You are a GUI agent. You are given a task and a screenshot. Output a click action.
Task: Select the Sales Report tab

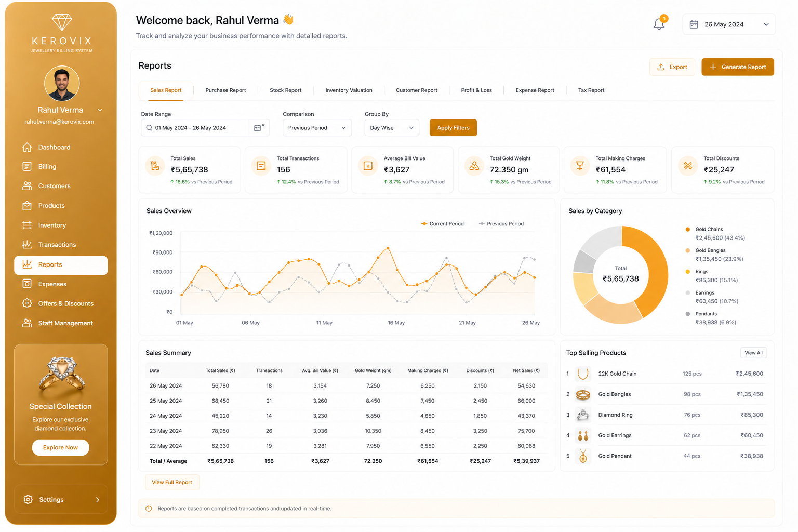click(x=166, y=90)
